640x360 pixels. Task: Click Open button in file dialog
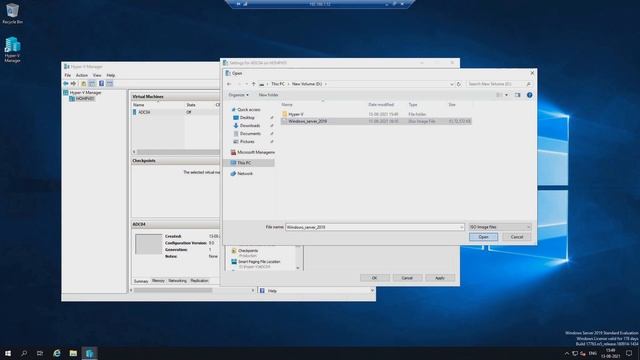(x=483, y=237)
